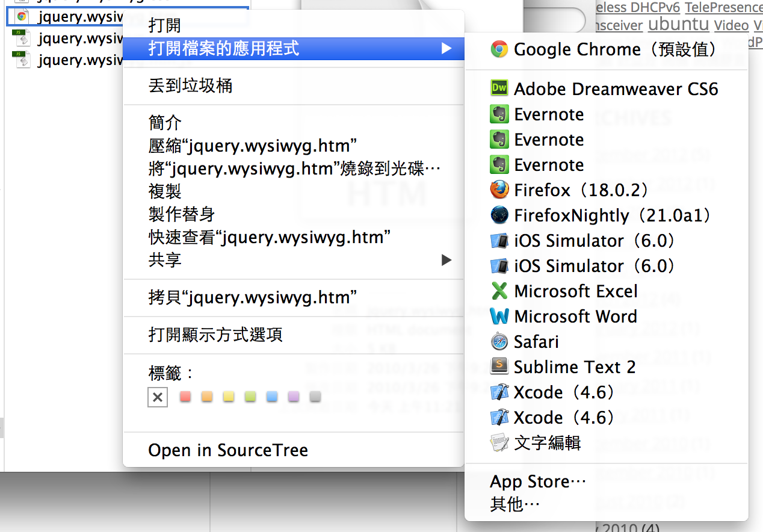Expand the 共享 share submenu
Image resolution: width=763 pixels, height=532 pixels.
pyautogui.click(x=294, y=260)
